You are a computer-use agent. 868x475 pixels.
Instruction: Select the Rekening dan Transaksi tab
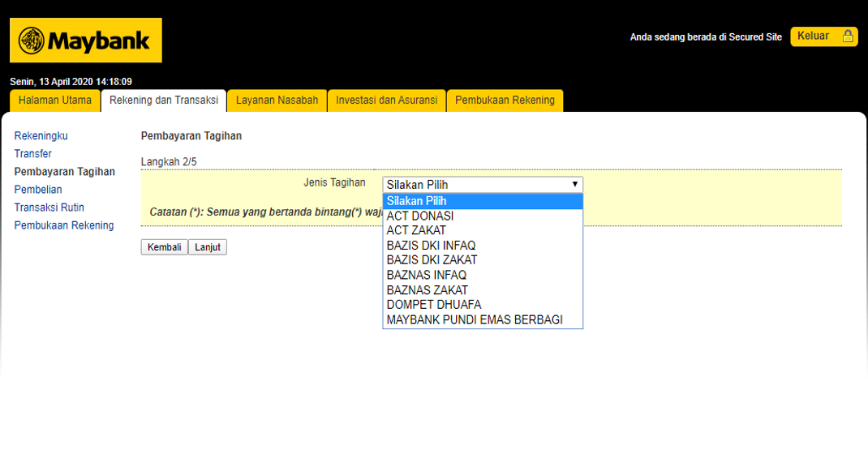(x=164, y=101)
